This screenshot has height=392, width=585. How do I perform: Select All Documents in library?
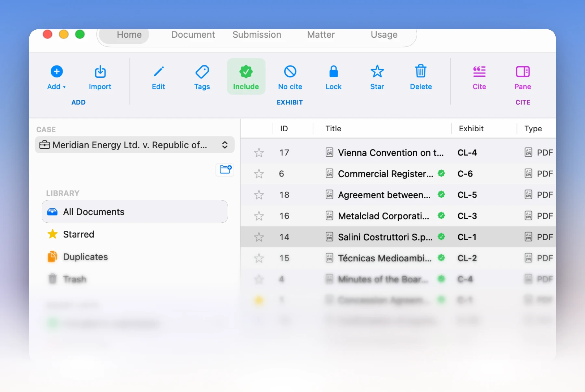(135, 212)
